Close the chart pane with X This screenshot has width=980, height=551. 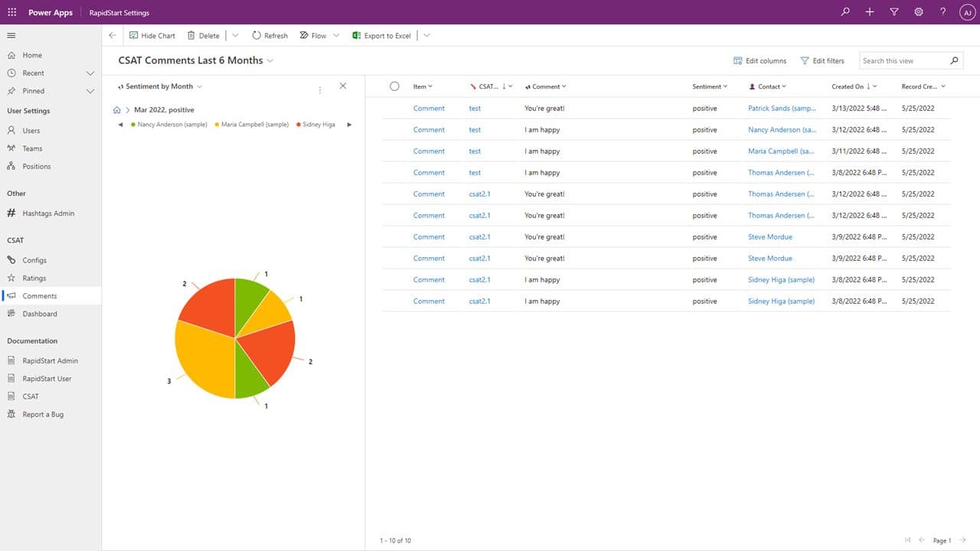(342, 86)
